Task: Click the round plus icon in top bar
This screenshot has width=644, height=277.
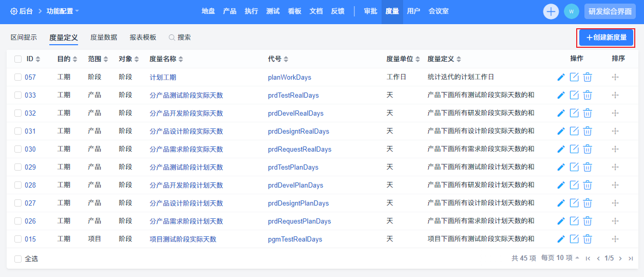Action: (551, 12)
